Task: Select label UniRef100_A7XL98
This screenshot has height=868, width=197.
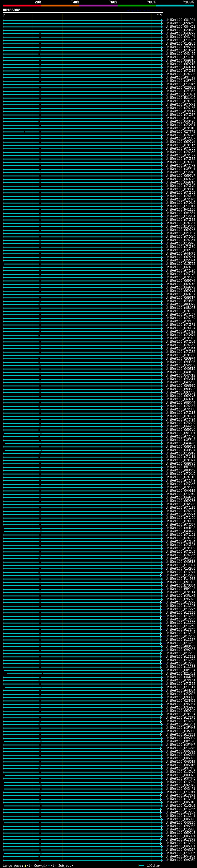Action: point(180,508)
